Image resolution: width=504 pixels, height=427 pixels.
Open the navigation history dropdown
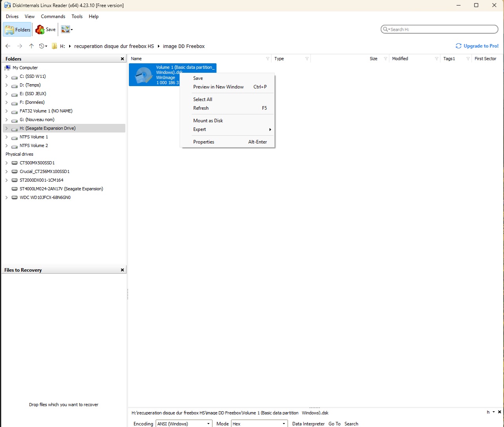[x=43, y=46]
